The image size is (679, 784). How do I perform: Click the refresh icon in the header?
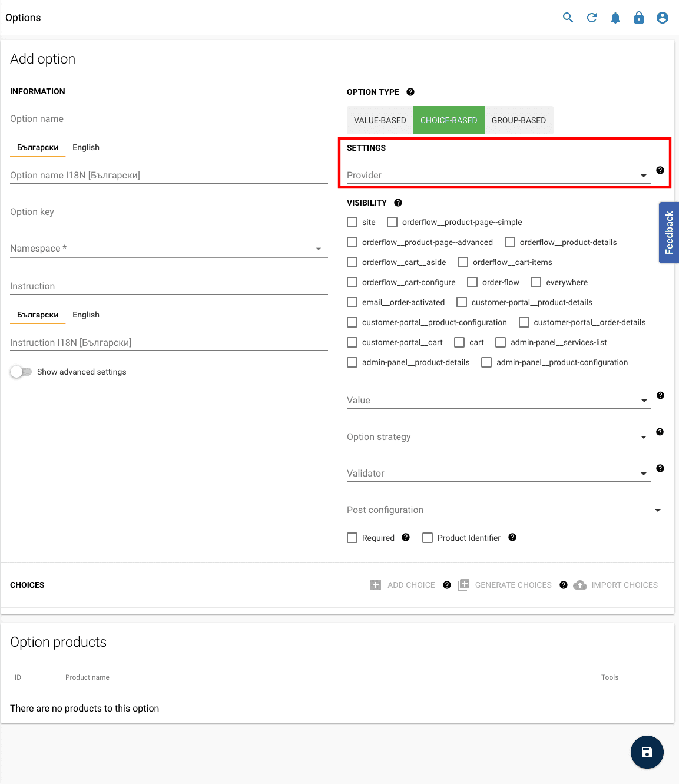tap(591, 17)
